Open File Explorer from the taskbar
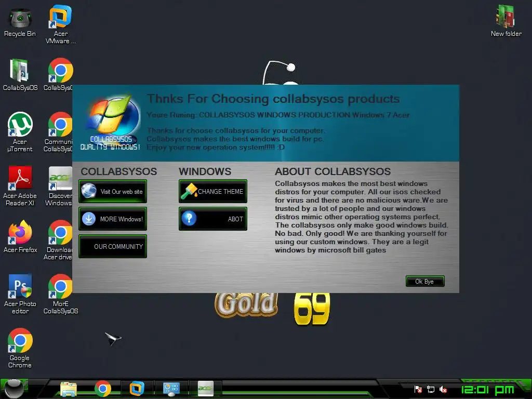 69,389
